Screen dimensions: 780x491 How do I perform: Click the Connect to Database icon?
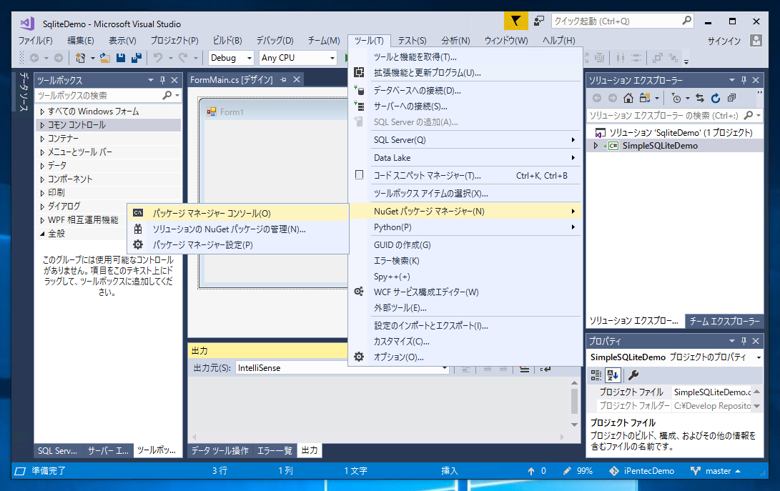point(359,90)
